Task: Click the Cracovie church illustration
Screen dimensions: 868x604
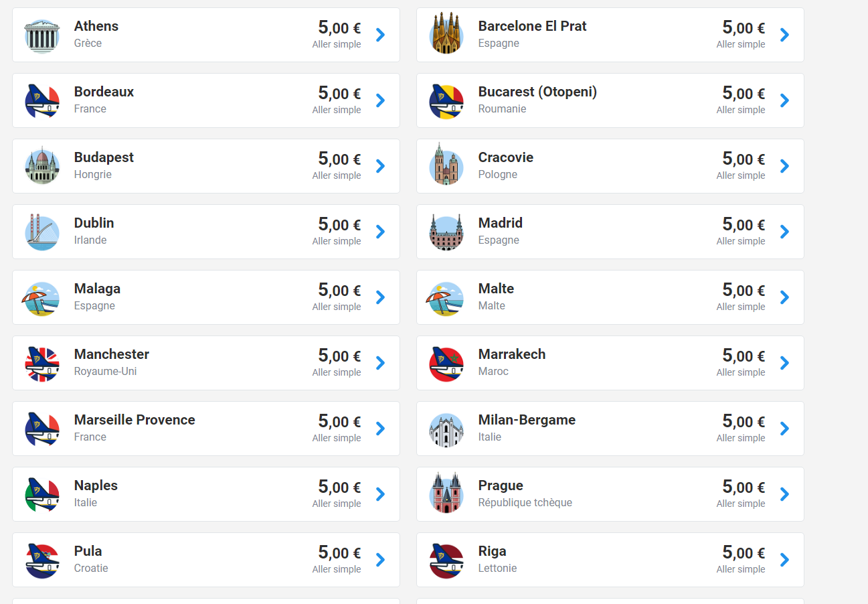Action: tap(446, 166)
